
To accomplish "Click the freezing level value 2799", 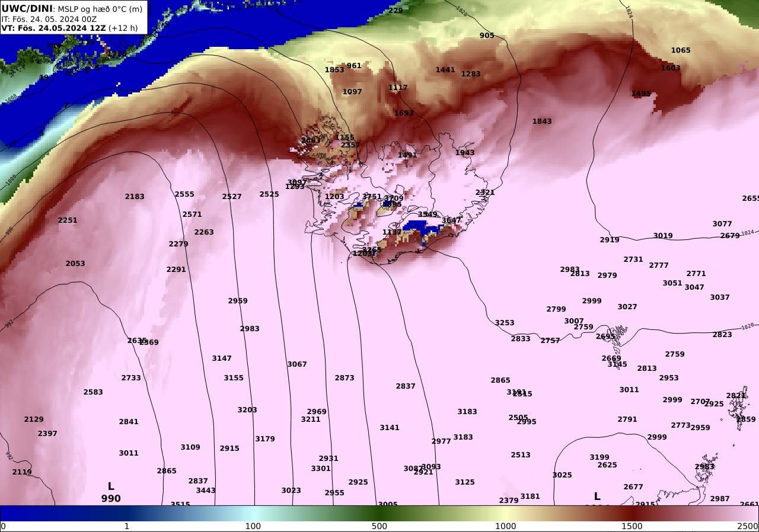I will (556, 309).
